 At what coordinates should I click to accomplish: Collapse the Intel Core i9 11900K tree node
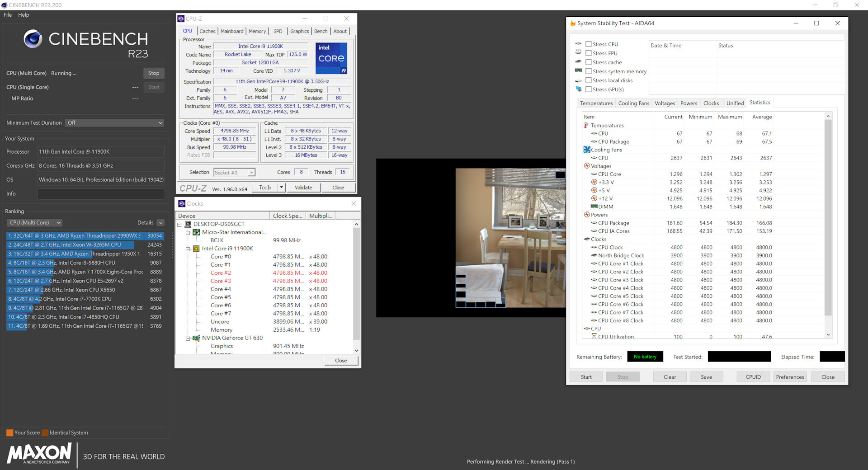(x=188, y=249)
